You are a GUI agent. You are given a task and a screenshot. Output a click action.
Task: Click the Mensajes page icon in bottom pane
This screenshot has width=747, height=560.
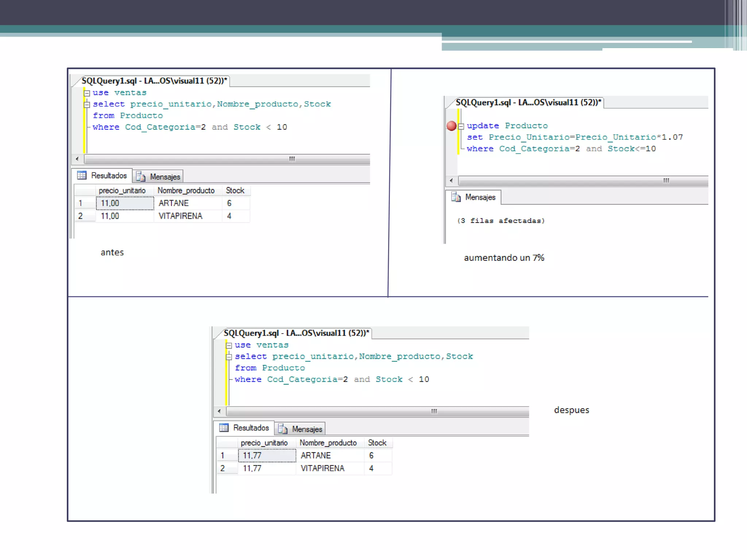click(x=283, y=429)
